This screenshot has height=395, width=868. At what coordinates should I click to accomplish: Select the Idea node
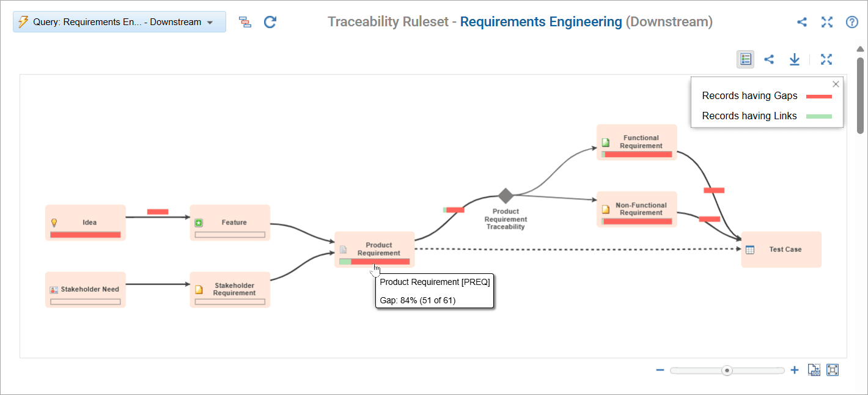[86, 223]
